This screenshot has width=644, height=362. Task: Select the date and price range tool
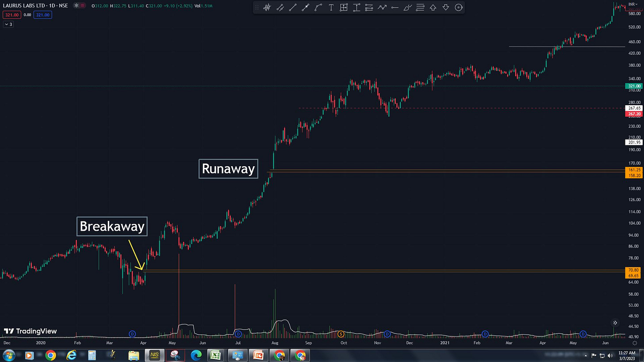[x=344, y=8]
